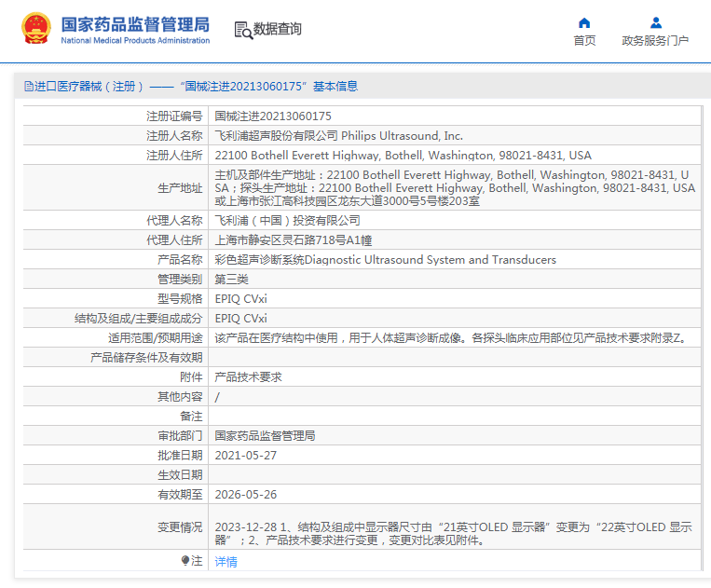The height and width of the screenshot is (588, 711).
Task: Select the change record text dated 2023-12-28
Action: (x=454, y=534)
